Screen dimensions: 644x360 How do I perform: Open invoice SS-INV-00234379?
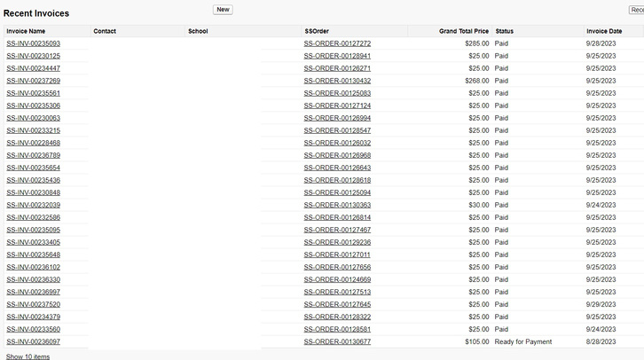[x=34, y=317]
